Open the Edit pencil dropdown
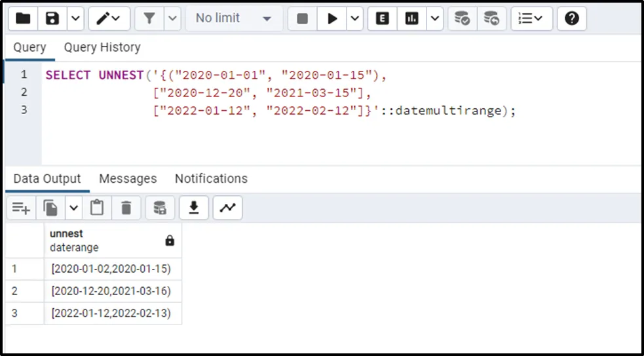644x356 pixels. 109,18
